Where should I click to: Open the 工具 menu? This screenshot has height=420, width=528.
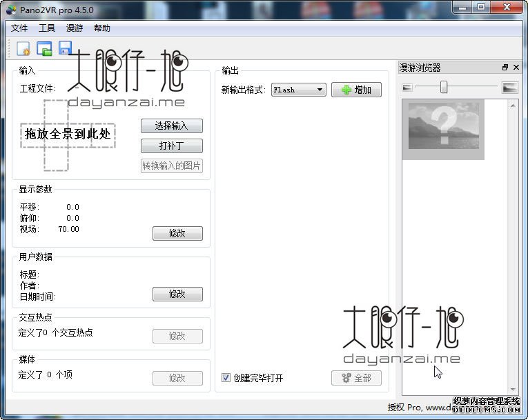pos(47,28)
